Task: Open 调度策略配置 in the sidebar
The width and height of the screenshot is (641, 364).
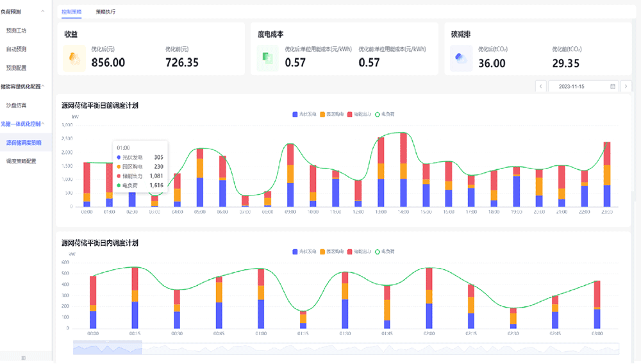Action: (21, 161)
